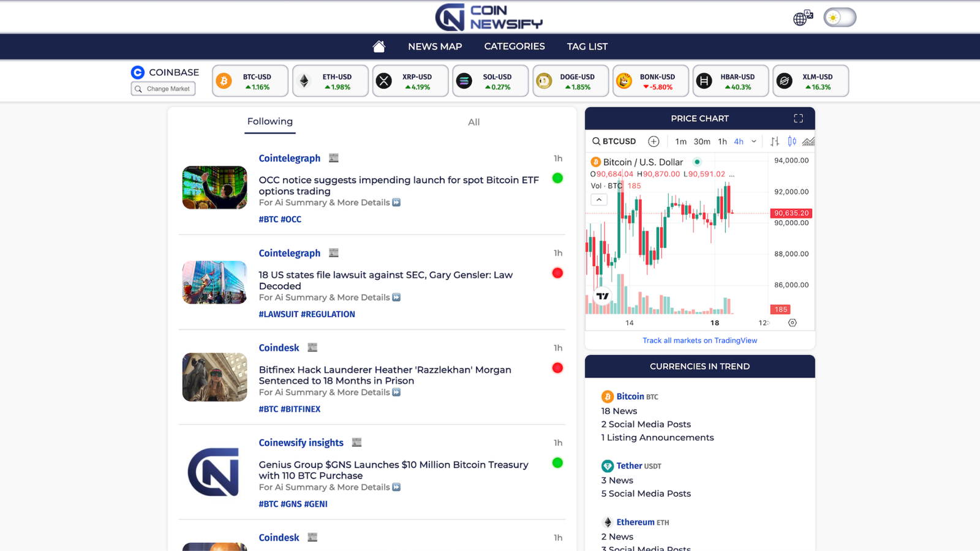The width and height of the screenshot is (980, 551).
Task: Select the candlestick chart style icon
Action: [792, 141]
